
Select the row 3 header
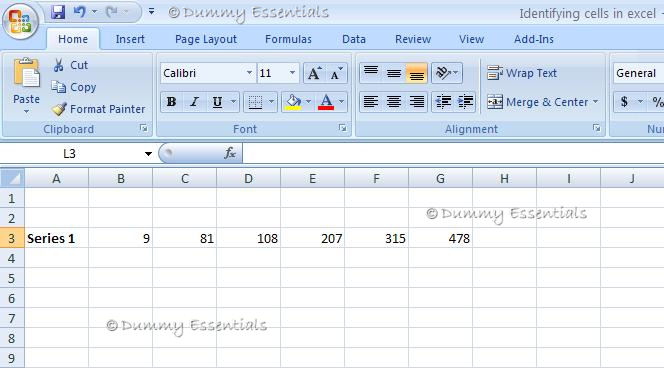(x=12, y=238)
